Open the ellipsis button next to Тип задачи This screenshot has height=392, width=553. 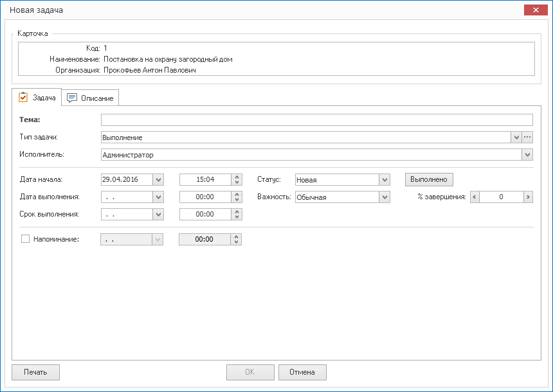[x=527, y=138]
